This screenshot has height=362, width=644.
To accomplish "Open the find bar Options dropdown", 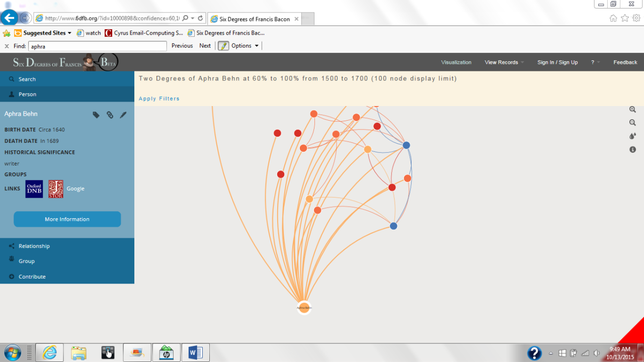I will pos(245,46).
